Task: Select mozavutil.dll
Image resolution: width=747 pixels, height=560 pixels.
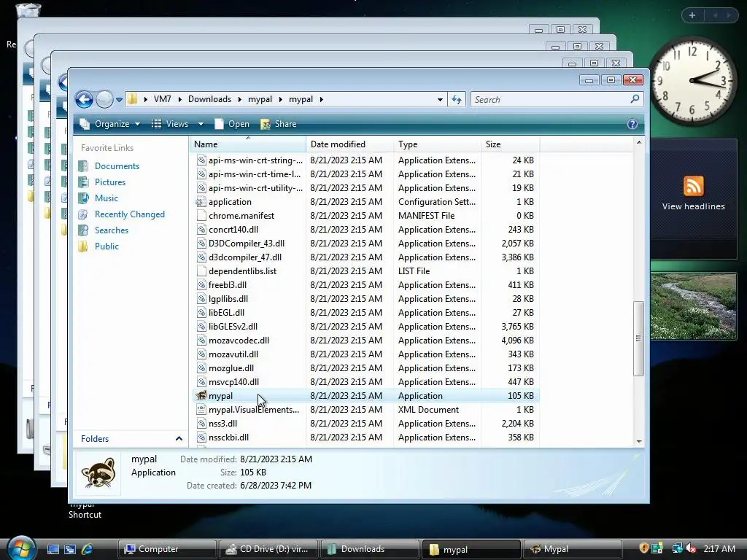Action: [x=233, y=354]
